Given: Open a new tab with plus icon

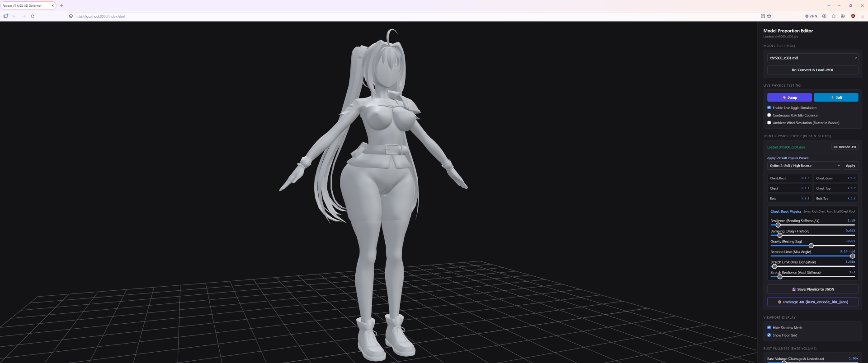Looking at the screenshot, I should click(61, 6).
